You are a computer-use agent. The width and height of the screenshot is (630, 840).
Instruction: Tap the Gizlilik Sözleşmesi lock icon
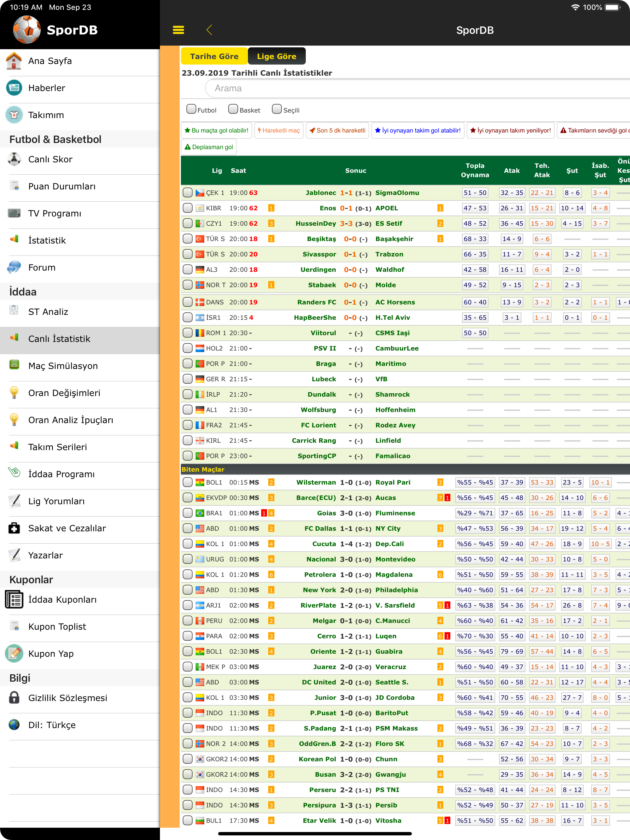tap(14, 698)
